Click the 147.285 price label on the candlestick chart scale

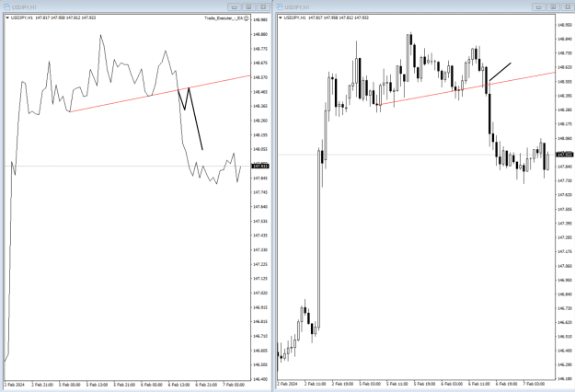pyautogui.click(x=565, y=237)
